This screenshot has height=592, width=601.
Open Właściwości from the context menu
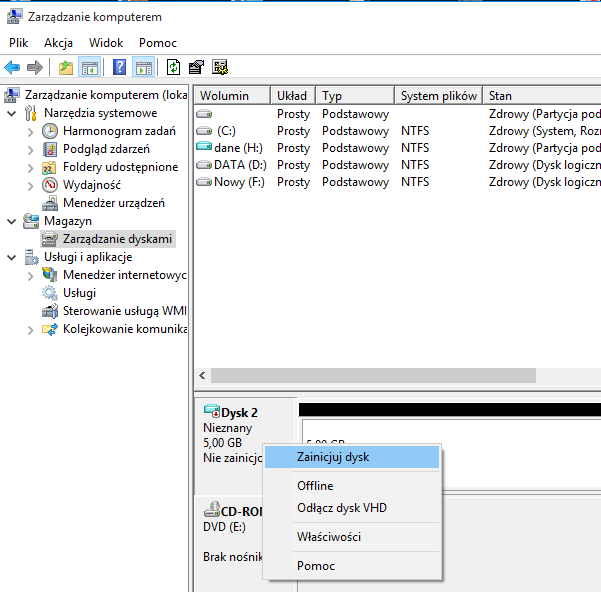click(x=352, y=537)
